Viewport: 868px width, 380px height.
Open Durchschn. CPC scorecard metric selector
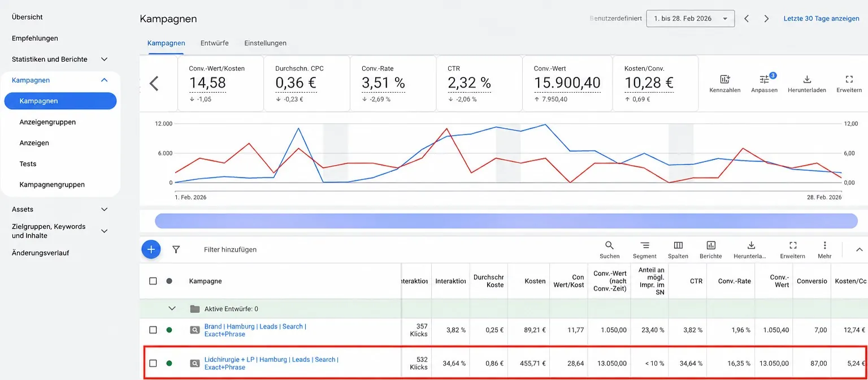[x=300, y=68]
